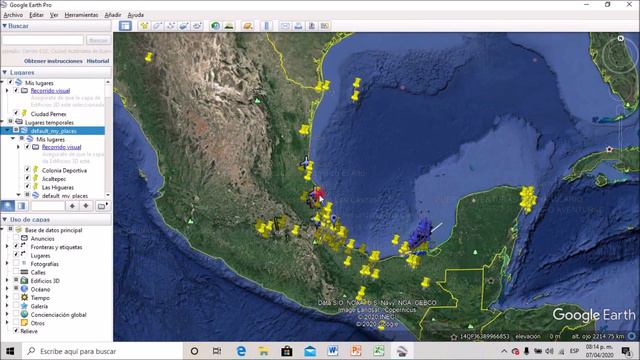Disable Fronteras y etiquetas layer checkbox

pos(16,246)
